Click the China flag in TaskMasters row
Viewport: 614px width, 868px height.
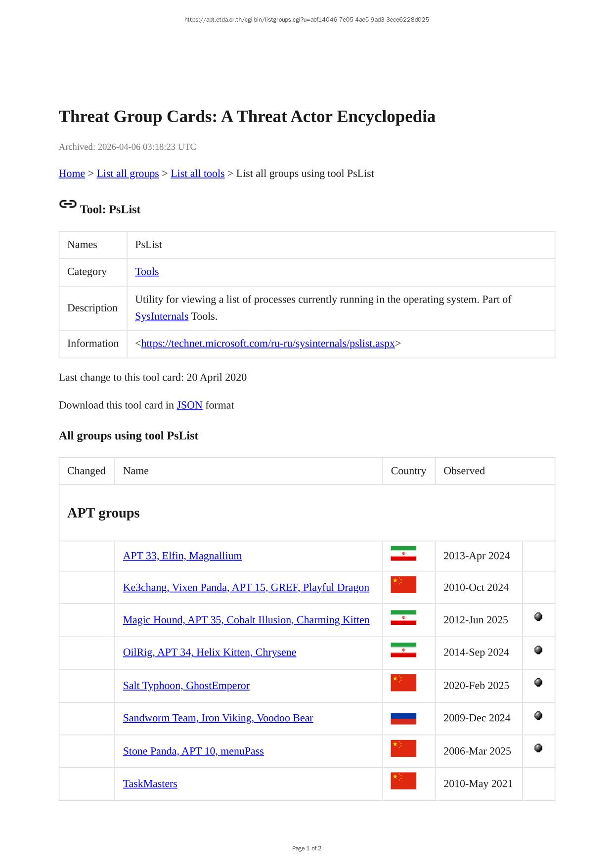tap(403, 781)
